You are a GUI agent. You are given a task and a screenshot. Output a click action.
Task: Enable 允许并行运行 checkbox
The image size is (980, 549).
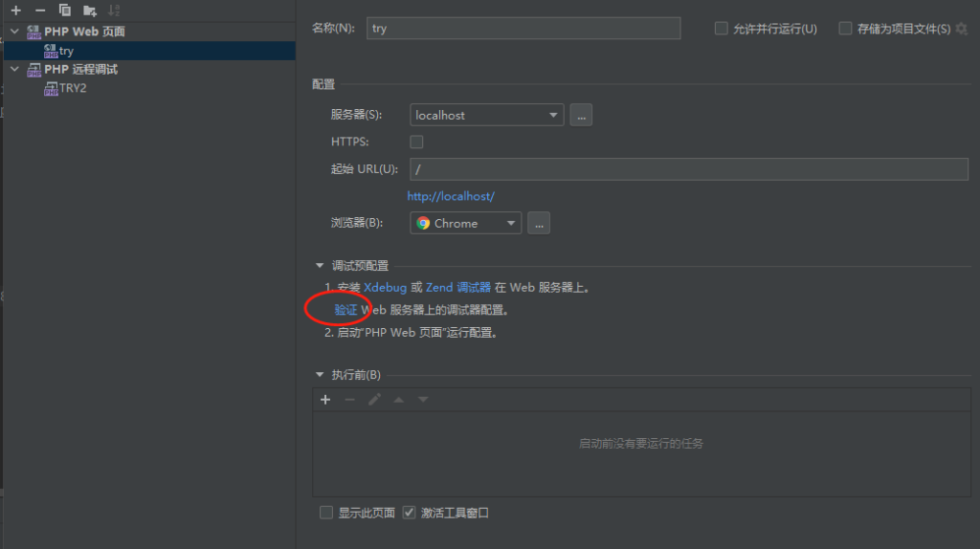click(x=722, y=29)
